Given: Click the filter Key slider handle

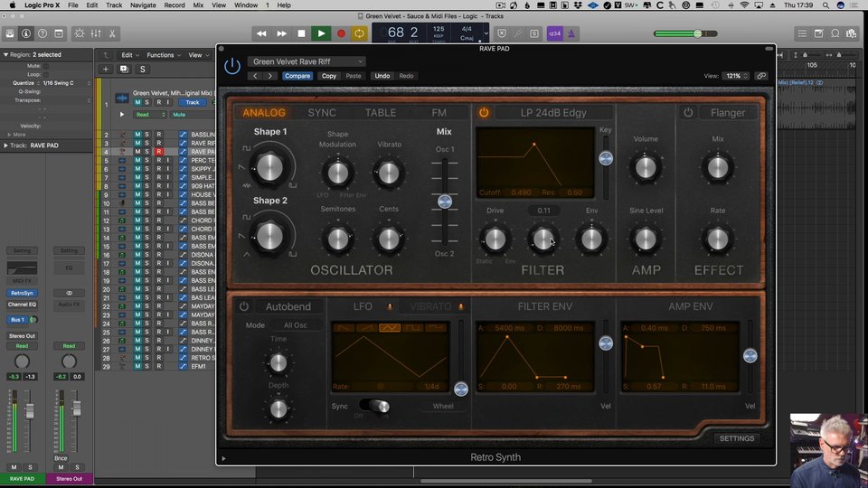Looking at the screenshot, I should 606,159.
